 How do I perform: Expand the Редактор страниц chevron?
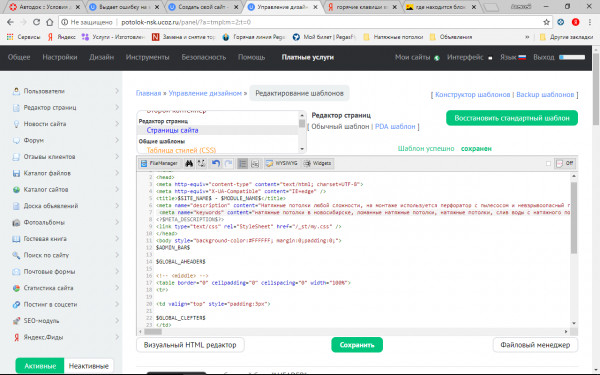tap(117, 108)
